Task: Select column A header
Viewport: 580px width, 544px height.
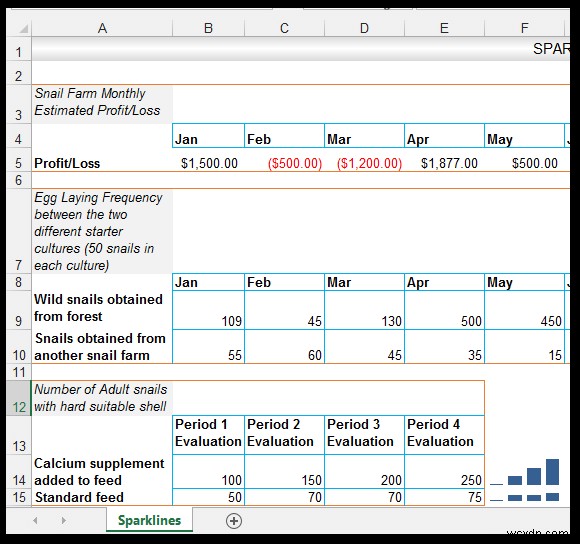Action: pos(102,28)
